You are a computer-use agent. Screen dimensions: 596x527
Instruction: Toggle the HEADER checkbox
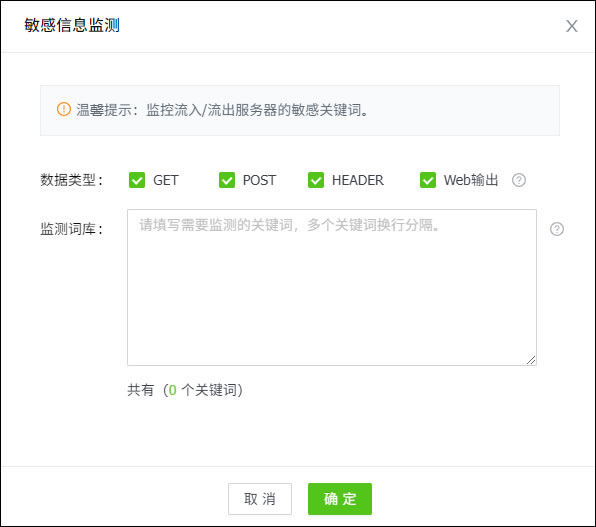tap(316, 180)
